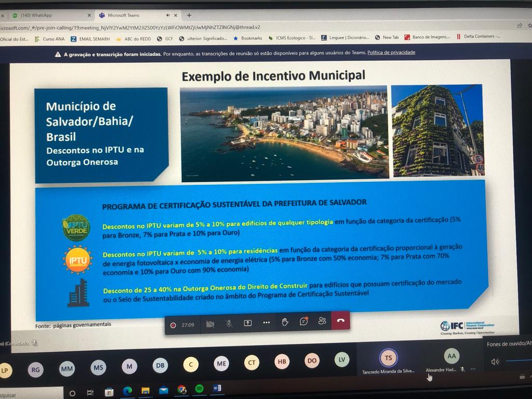Viewport: 532px width, 399px height.
Task: Unmute the microphone in the meeting
Action: 229,323
